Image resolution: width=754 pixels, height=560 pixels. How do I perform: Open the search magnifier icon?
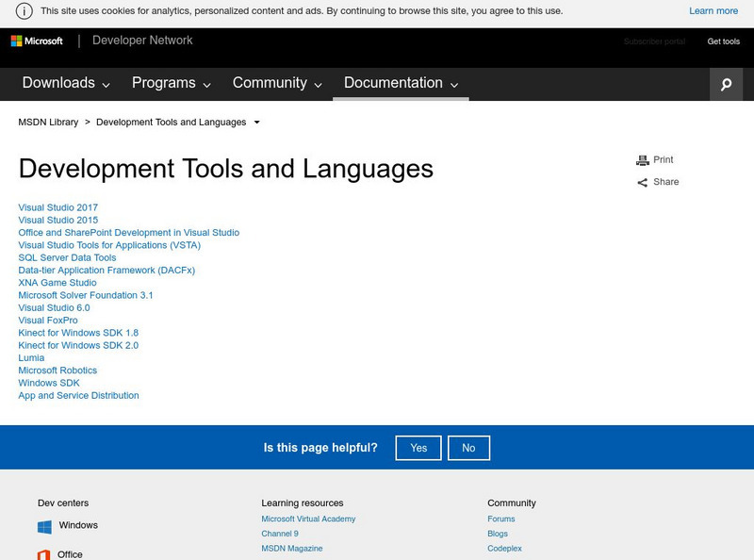726,84
